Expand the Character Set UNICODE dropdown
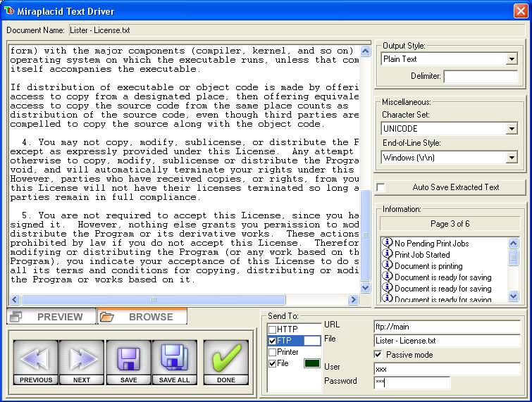The width and height of the screenshot is (532, 402). point(512,129)
